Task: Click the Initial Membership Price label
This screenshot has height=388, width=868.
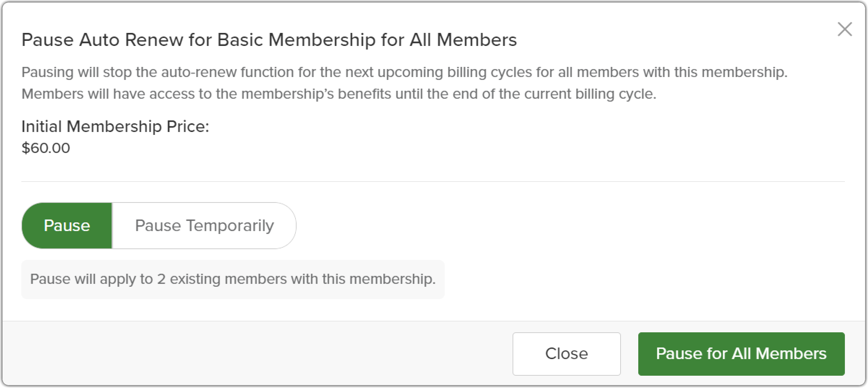Action: point(115,127)
